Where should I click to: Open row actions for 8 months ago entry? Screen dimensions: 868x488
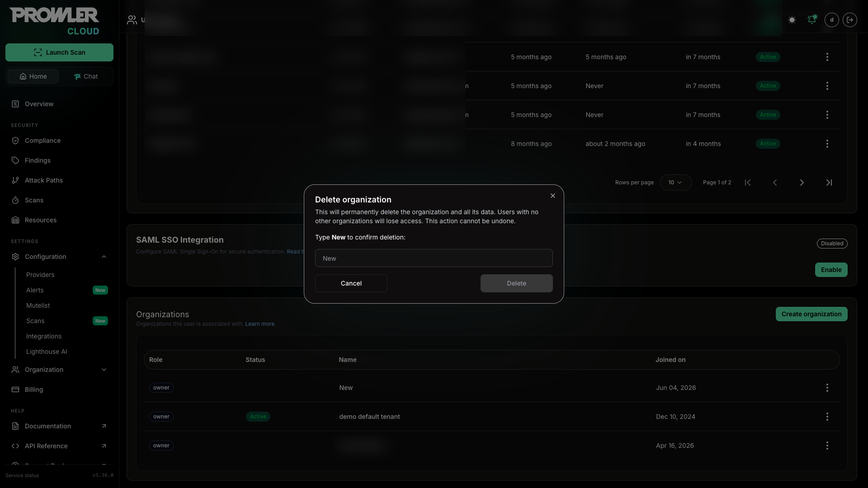tap(827, 144)
